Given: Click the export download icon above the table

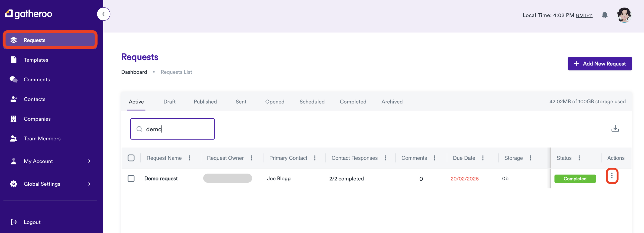Looking at the screenshot, I should (616, 128).
